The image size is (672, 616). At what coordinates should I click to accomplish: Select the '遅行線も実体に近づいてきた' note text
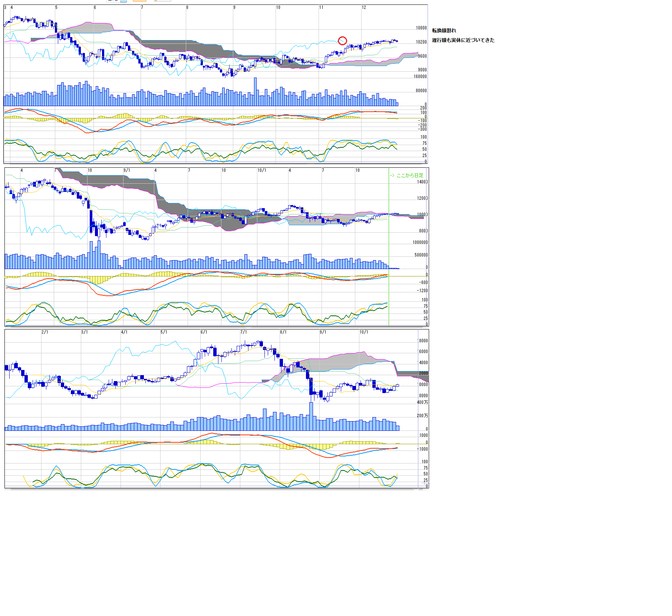pos(463,40)
